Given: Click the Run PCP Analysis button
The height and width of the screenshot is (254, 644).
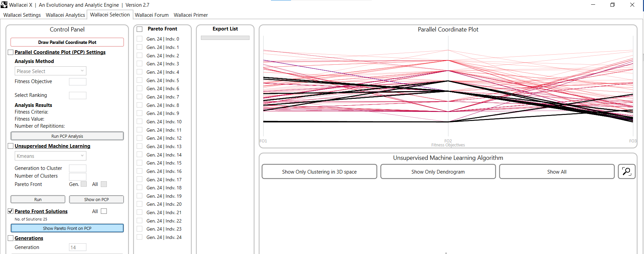Looking at the screenshot, I should click(67, 136).
